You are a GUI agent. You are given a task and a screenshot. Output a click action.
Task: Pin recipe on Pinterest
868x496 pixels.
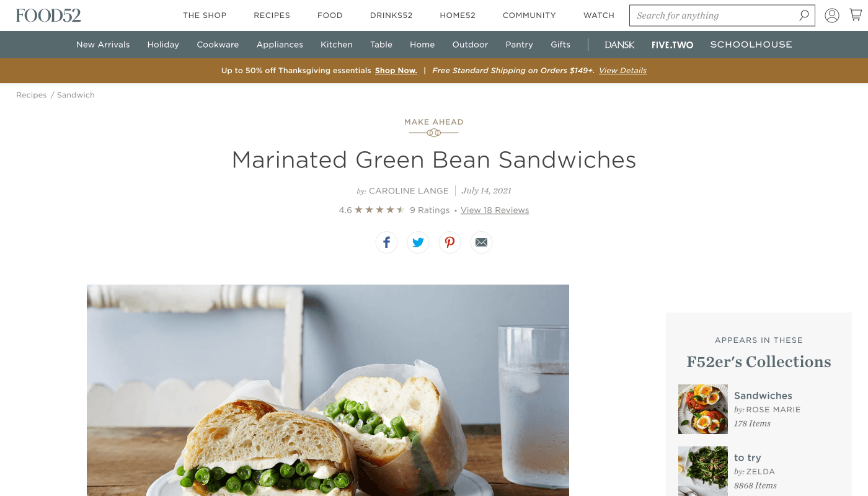449,242
